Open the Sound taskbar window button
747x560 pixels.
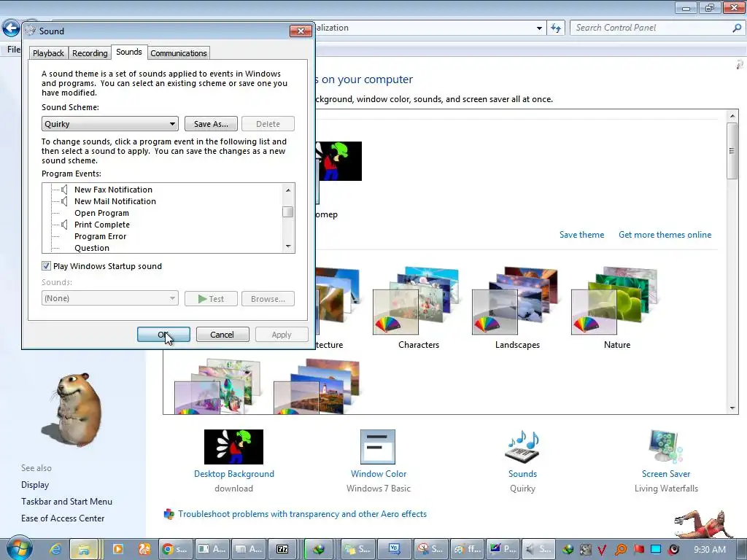(538, 549)
